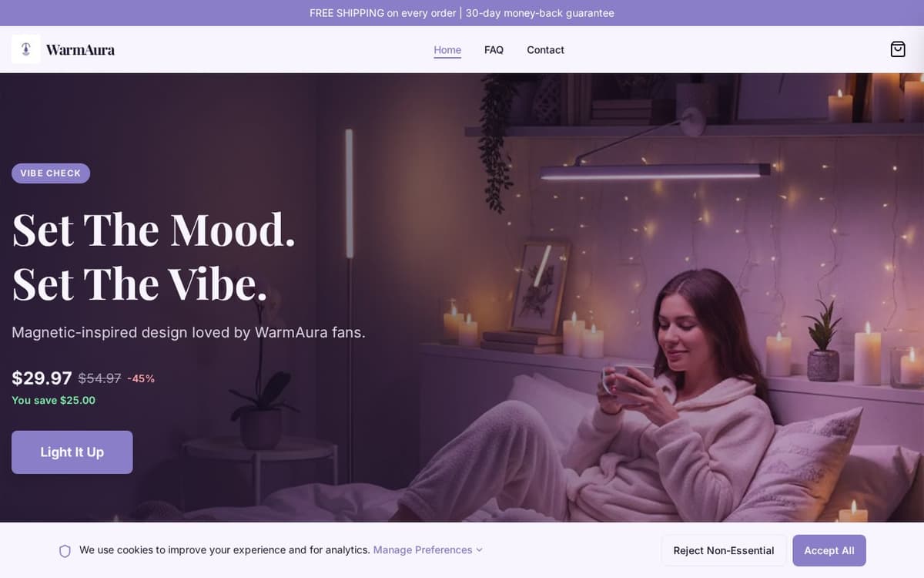Click the -45% discount label

141,378
